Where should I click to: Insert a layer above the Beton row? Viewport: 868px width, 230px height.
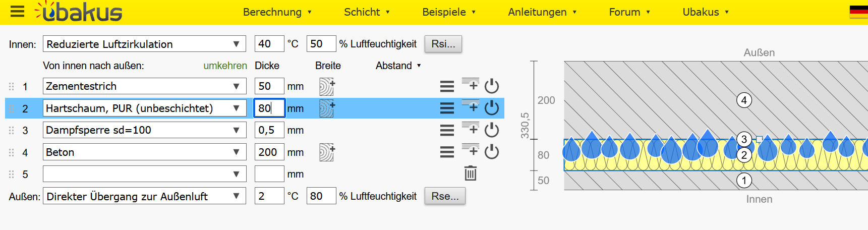(471, 150)
